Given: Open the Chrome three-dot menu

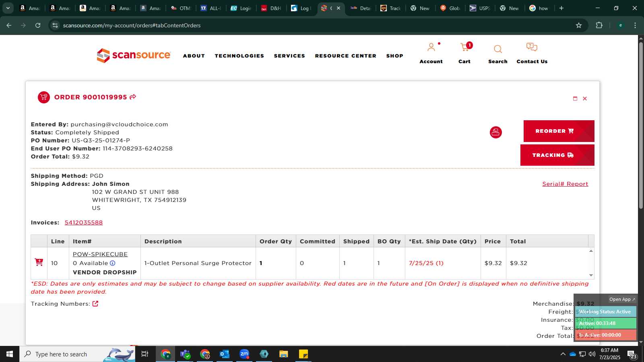Looking at the screenshot, I should [x=635, y=25].
